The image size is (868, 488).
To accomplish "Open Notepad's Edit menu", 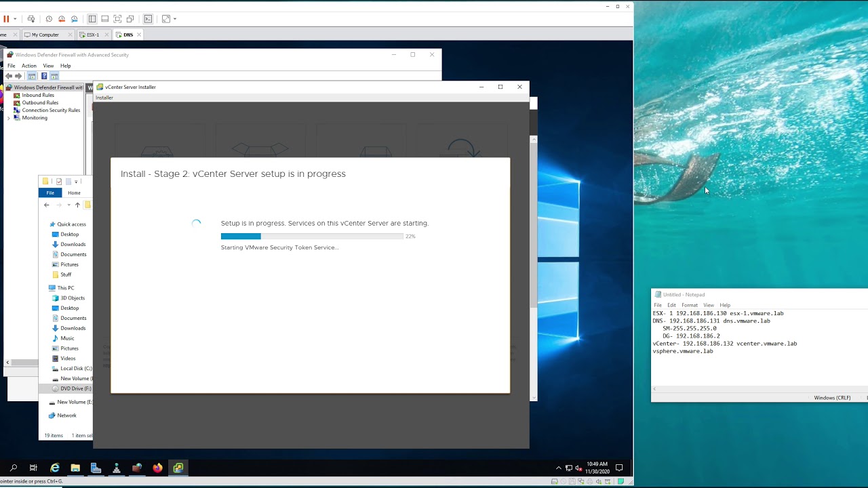I will pos(671,305).
